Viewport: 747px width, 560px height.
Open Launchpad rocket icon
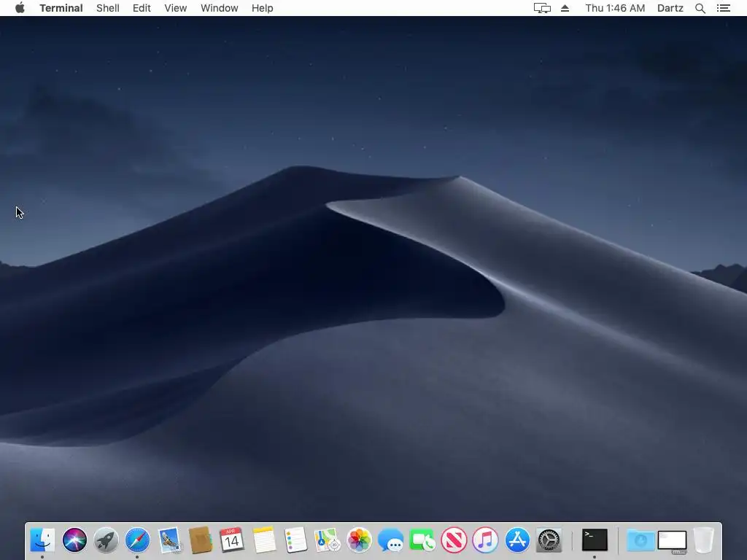point(106,540)
